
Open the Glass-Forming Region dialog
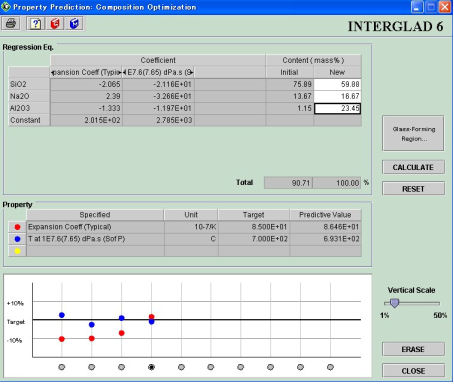[413, 134]
